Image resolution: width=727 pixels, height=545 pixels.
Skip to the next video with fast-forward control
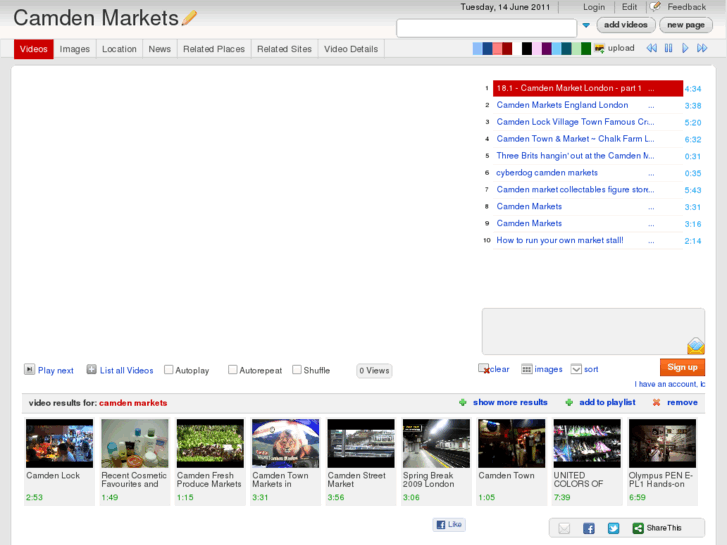(x=702, y=48)
